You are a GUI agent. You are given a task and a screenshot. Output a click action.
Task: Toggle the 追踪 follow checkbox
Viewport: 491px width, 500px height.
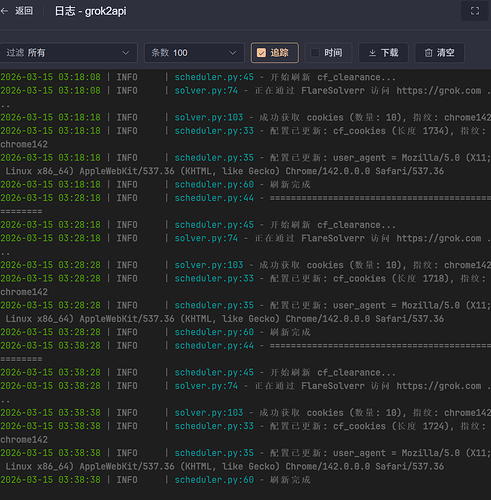275,53
